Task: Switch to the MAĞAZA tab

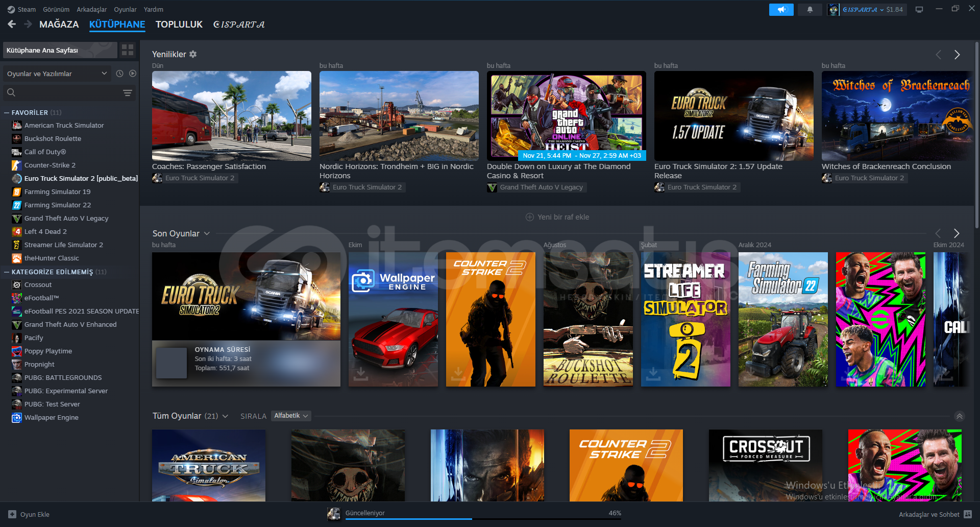Action: pos(59,24)
